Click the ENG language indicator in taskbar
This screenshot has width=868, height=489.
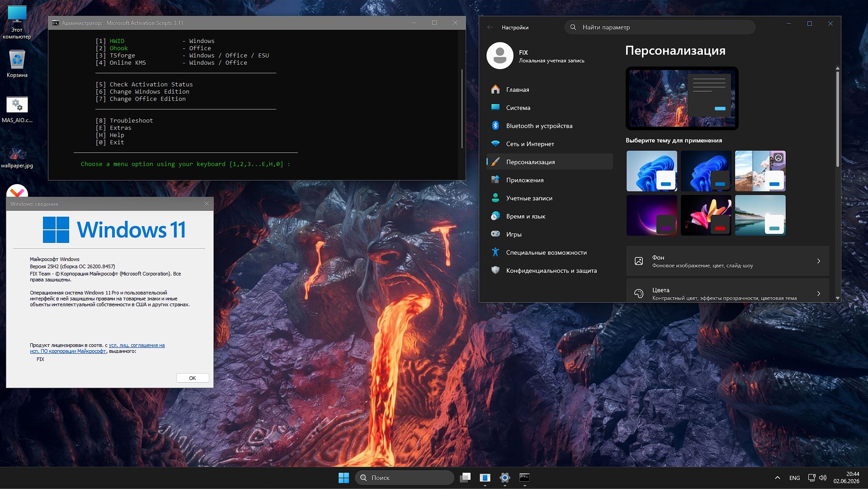coord(794,478)
